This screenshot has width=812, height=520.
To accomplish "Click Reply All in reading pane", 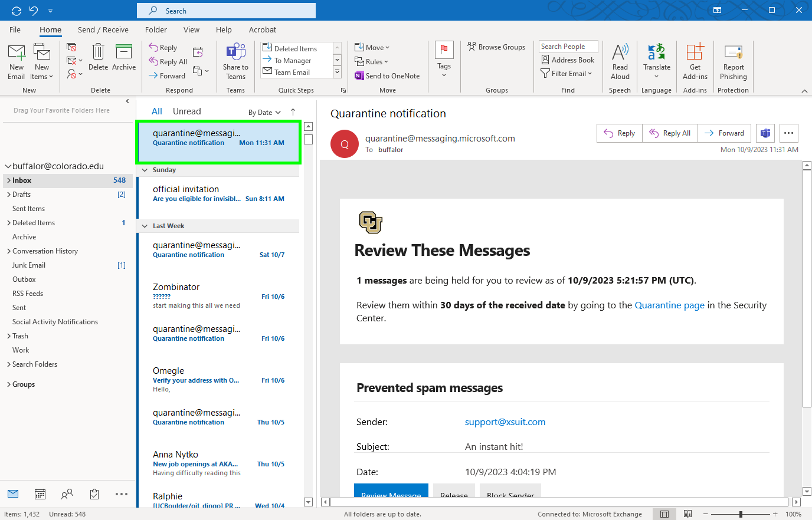I will [670, 133].
